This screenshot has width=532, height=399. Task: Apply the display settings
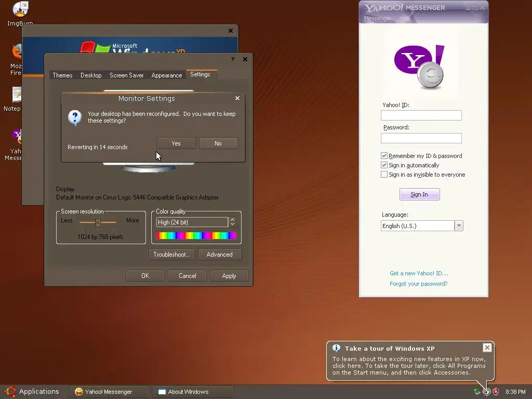[229, 276]
